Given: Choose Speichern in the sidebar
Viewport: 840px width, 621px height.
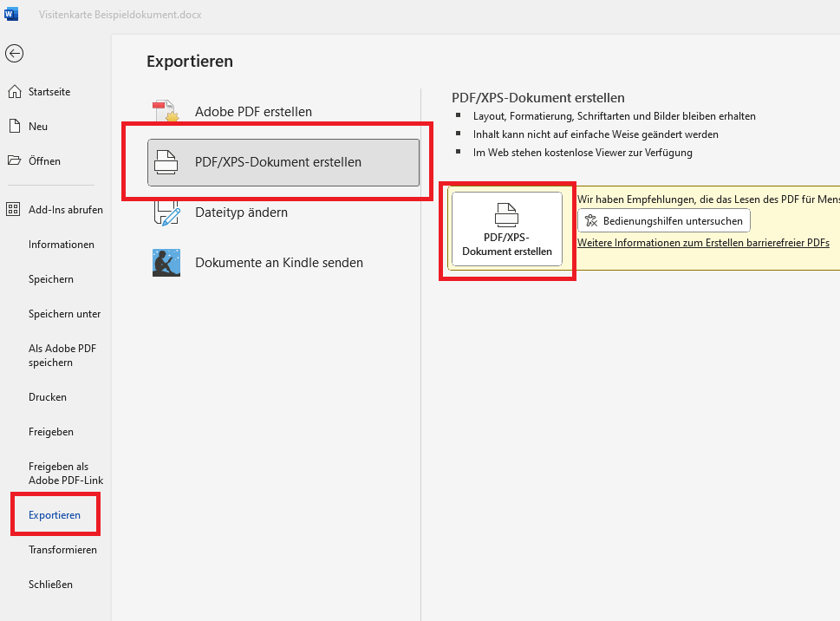Looking at the screenshot, I should tap(51, 279).
